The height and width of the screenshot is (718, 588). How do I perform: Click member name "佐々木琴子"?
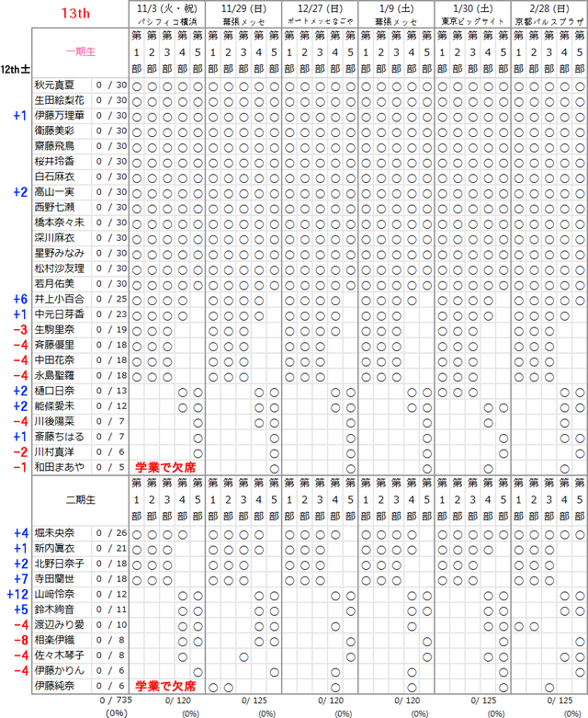click(60, 655)
